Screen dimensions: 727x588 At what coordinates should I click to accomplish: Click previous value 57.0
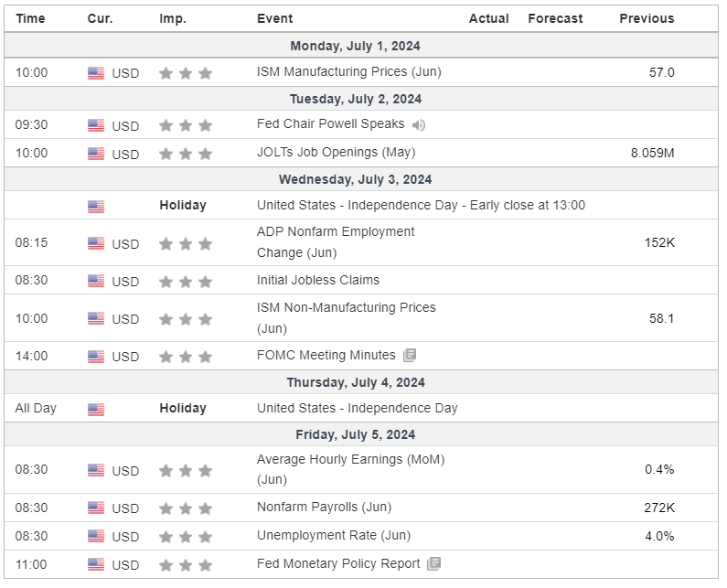pyautogui.click(x=662, y=72)
